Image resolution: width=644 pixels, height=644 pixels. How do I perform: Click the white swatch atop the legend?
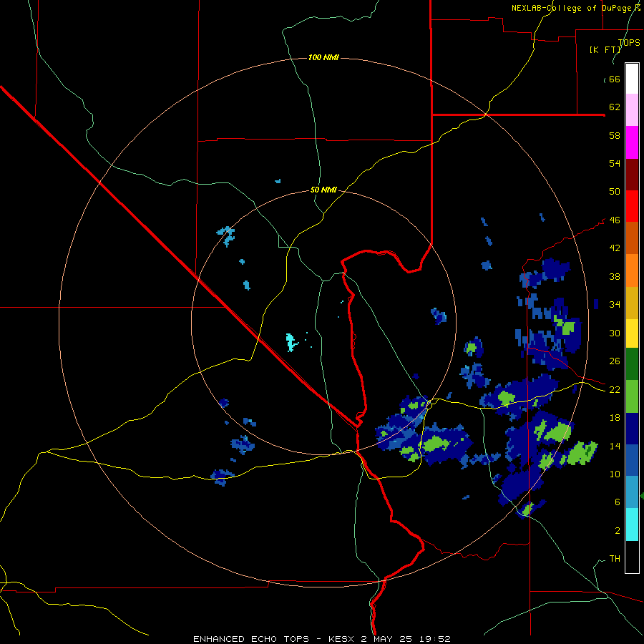632,79
